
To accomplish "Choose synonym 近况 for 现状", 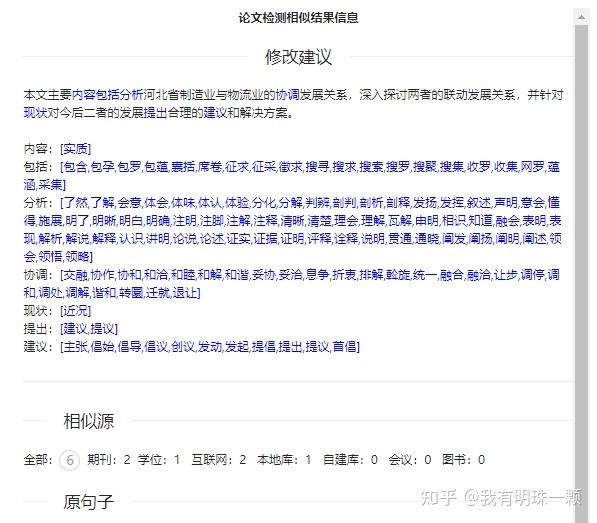I will tap(75, 311).
